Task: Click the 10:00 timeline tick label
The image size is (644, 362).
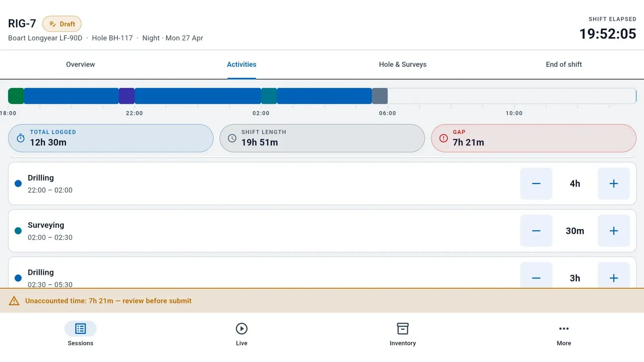Action: tap(514, 113)
